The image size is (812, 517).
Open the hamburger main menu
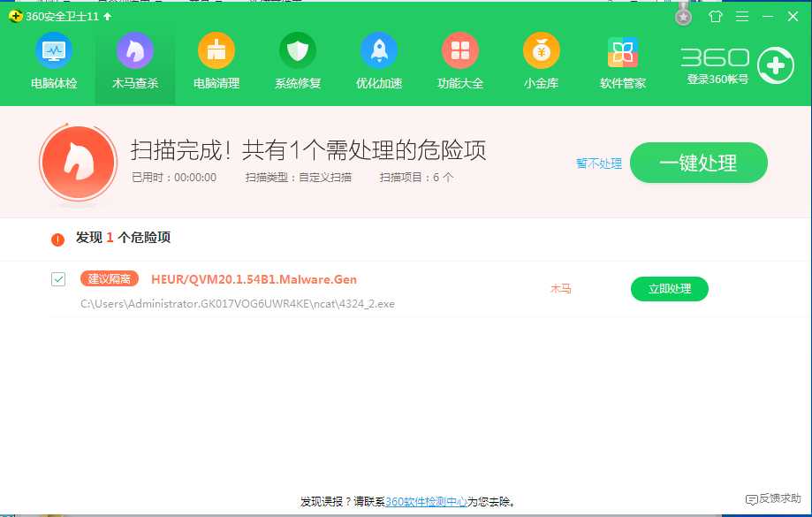point(741,16)
